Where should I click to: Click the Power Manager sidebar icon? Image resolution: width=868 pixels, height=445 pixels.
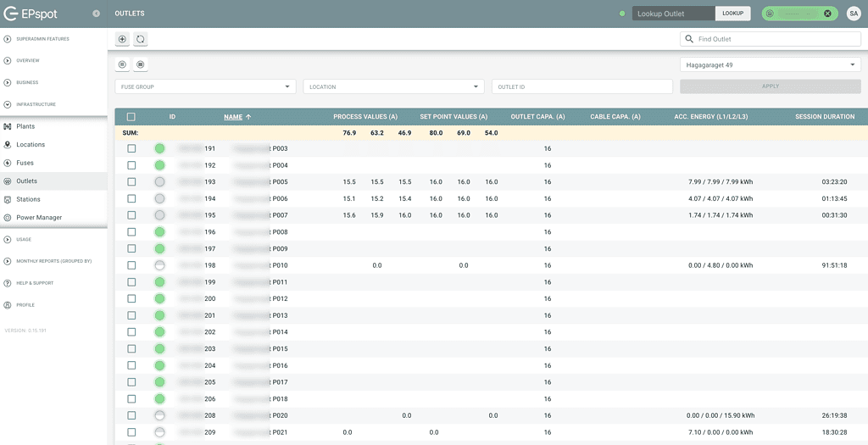[x=7, y=218]
